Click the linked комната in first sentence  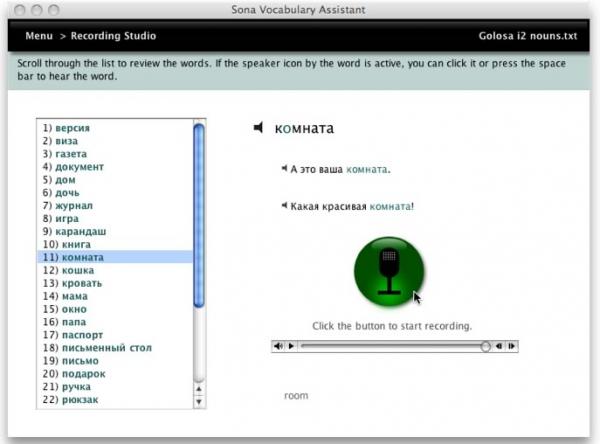click(367, 169)
